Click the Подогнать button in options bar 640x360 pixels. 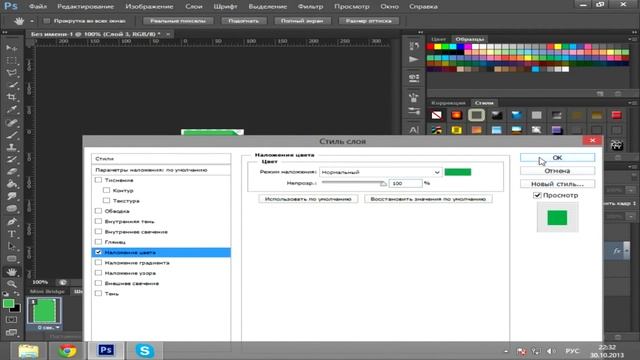coord(243,21)
